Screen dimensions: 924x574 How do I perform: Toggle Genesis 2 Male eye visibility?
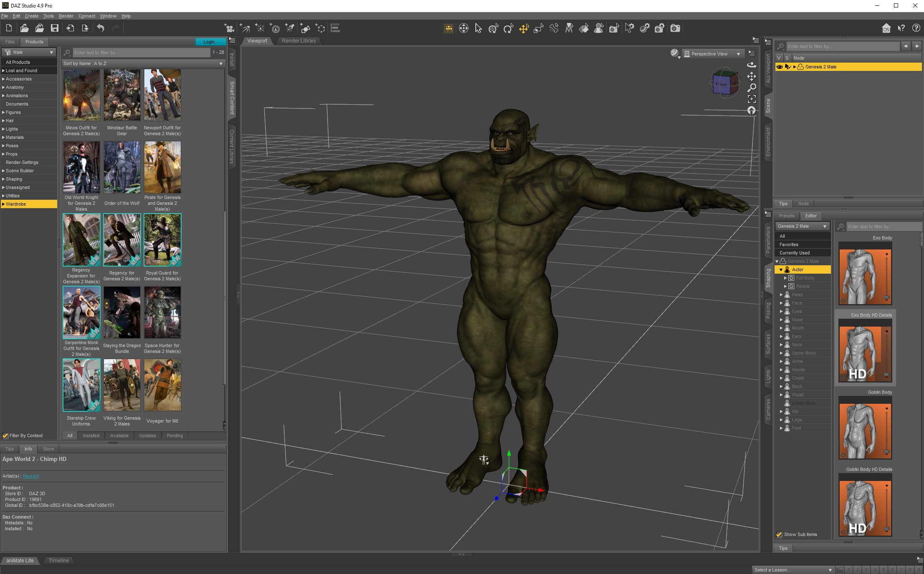tap(779, 67)
